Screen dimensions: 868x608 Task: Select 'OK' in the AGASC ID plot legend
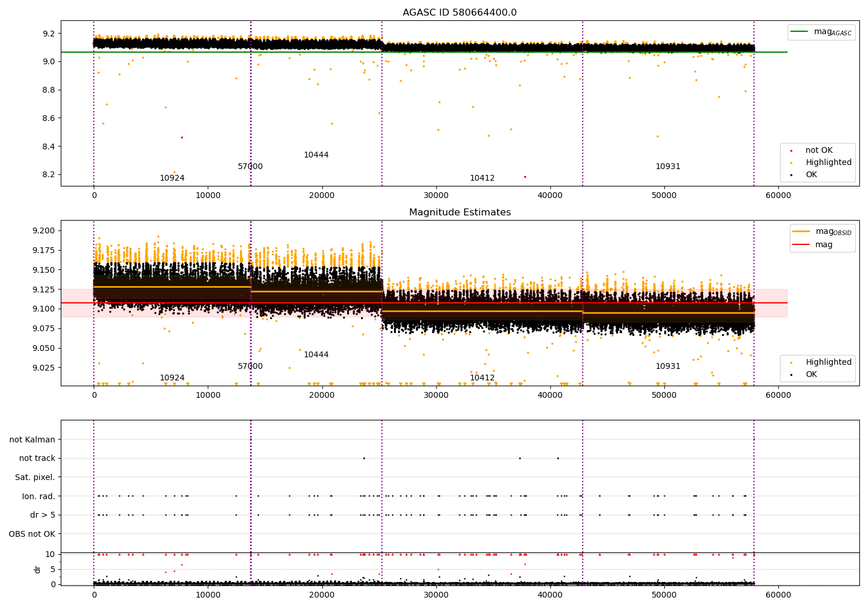811,175
